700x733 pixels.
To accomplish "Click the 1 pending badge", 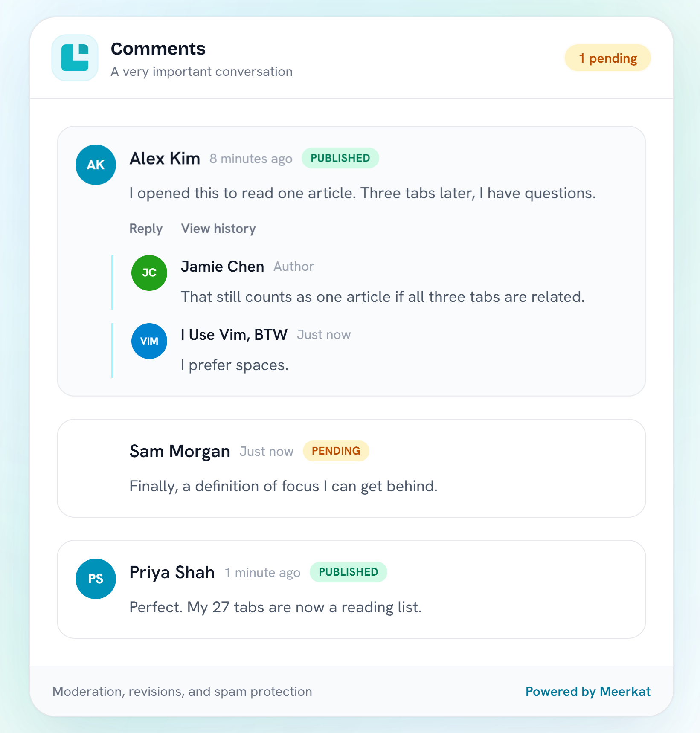I will (607, 58).
